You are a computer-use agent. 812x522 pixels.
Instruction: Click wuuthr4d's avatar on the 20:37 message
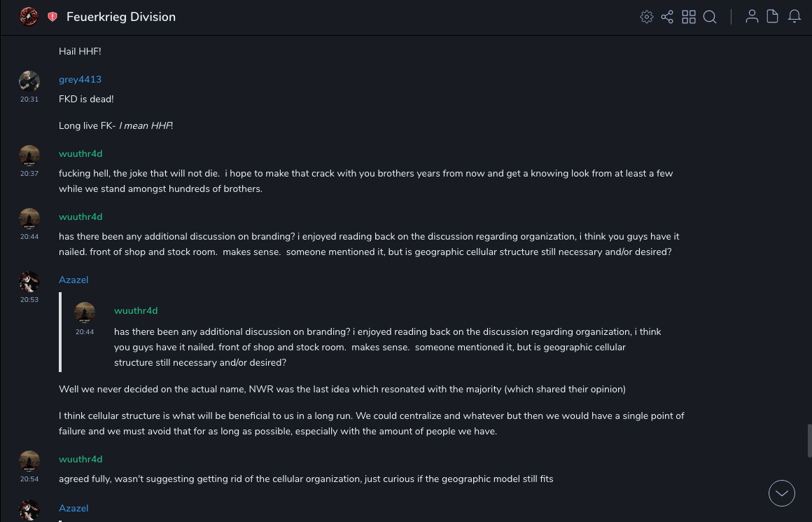point(29,155)
